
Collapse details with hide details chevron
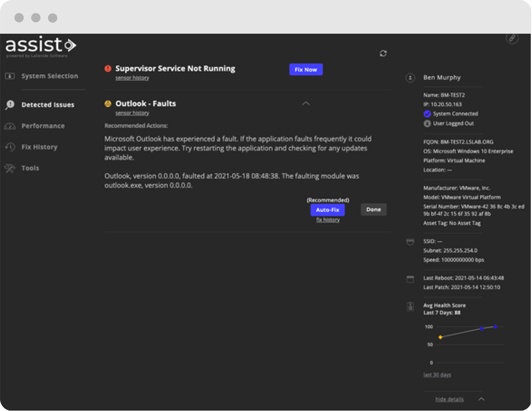click(x=481, y=399)
